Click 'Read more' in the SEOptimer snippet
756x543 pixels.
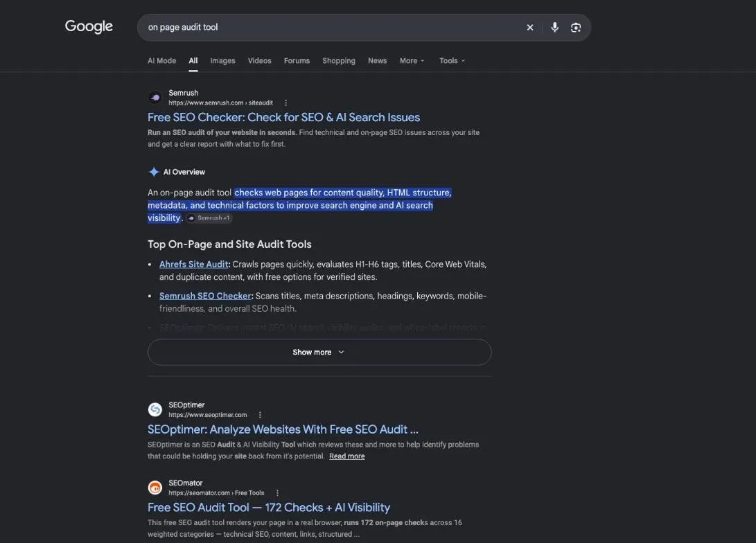[x=346, y=456]
